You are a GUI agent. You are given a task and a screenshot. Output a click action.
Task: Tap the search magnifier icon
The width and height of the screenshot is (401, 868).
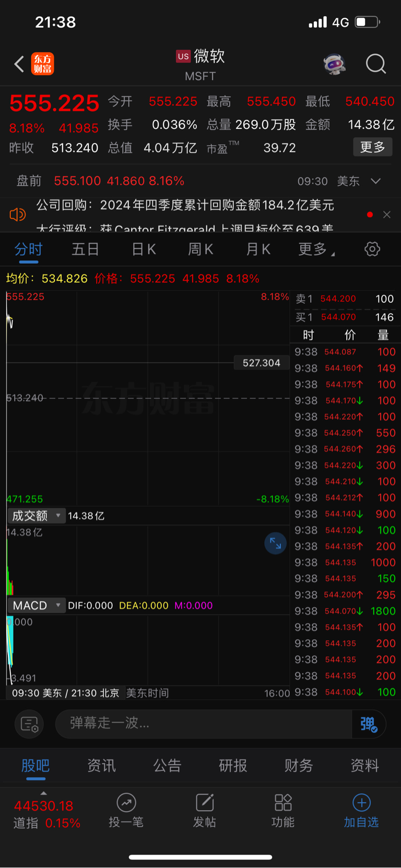pos(376,64)
